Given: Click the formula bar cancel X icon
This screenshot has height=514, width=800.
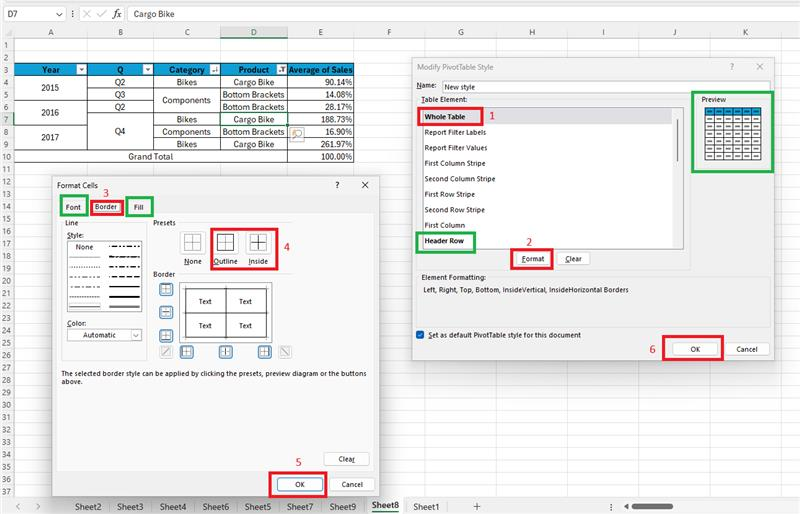Looking at the screenshot, I should point(87,14).
